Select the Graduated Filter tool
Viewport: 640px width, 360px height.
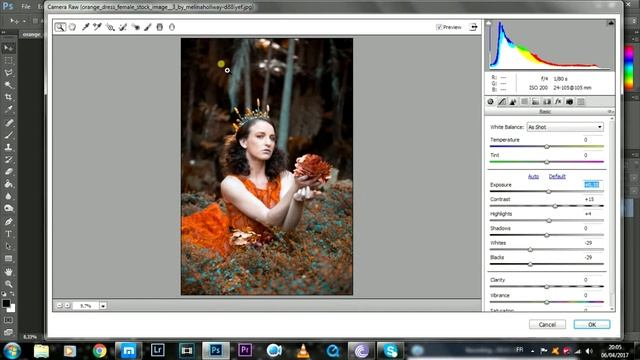pos(160,27)
